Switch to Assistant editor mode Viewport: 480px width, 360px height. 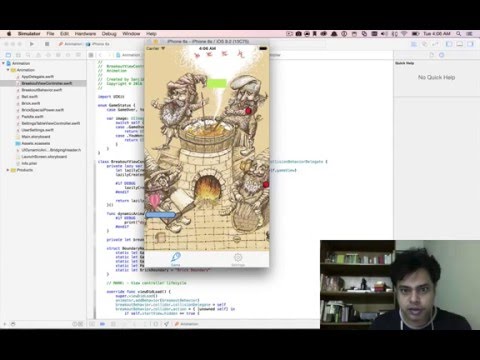click(x=425, y=44)
